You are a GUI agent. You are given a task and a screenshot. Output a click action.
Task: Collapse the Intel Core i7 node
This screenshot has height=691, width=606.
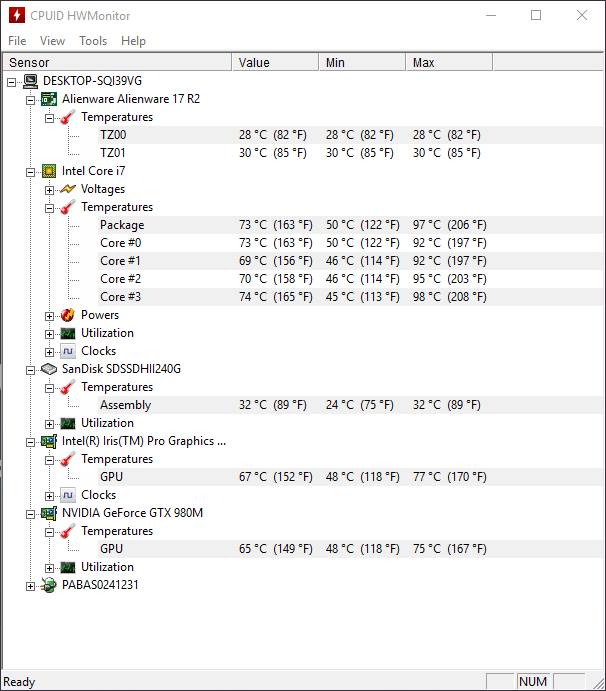30,172
